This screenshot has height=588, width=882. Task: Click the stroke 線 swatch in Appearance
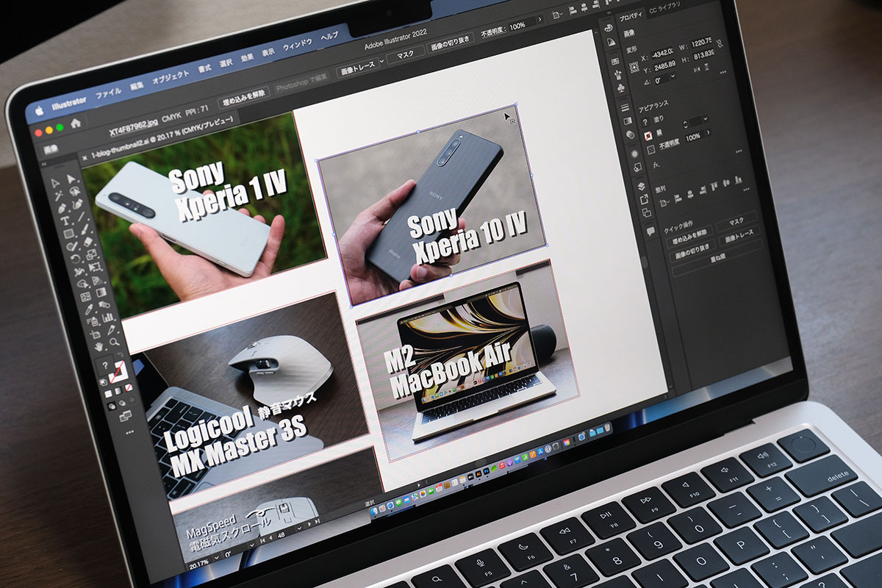pos(648,136)
